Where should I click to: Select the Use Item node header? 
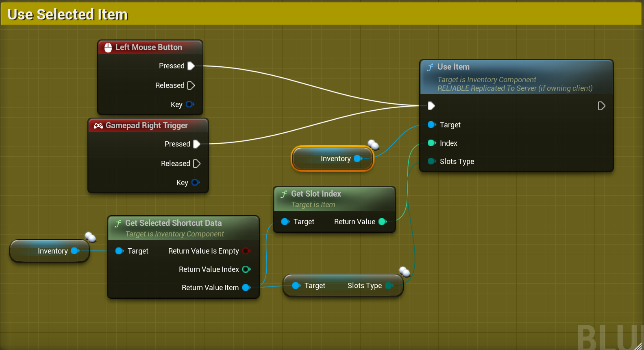click(x=516, y=77)
